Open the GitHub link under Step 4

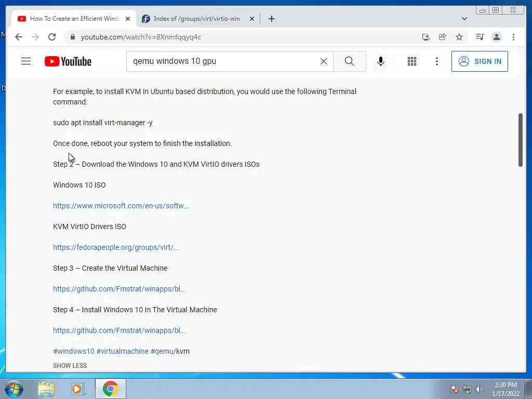coord(119,330)
